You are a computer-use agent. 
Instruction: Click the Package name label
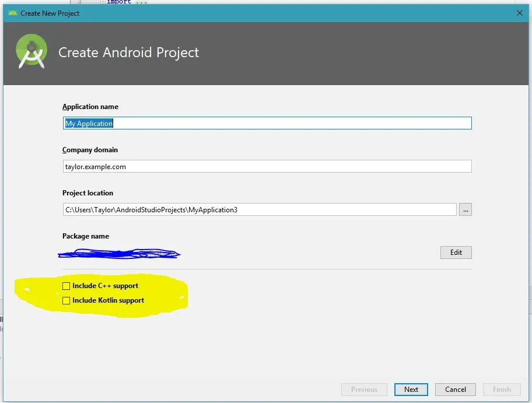pyautogui.click(x=86, y=236)
